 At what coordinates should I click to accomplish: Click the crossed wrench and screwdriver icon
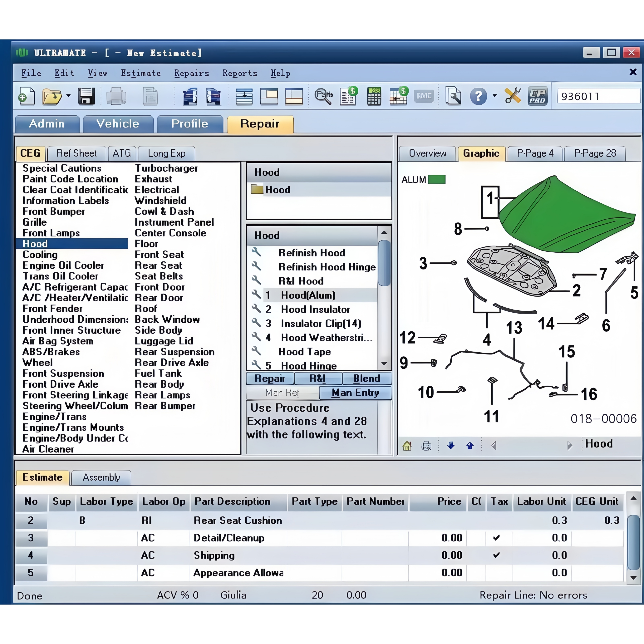coord(513,96)
